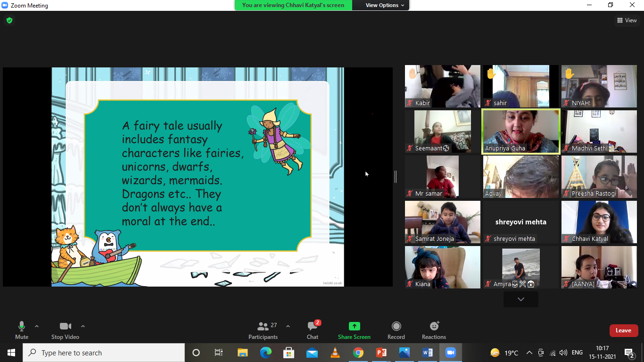Open the View layout grid icon
The width and height of the screenshot is (644, 362).
[x=627, y=20]
